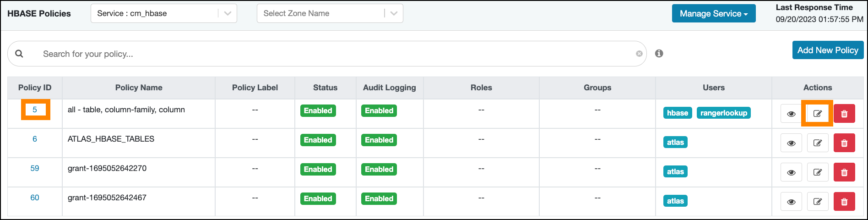
Task: Delete policy grant-1695052642467
Action: [x=844, y=202]
